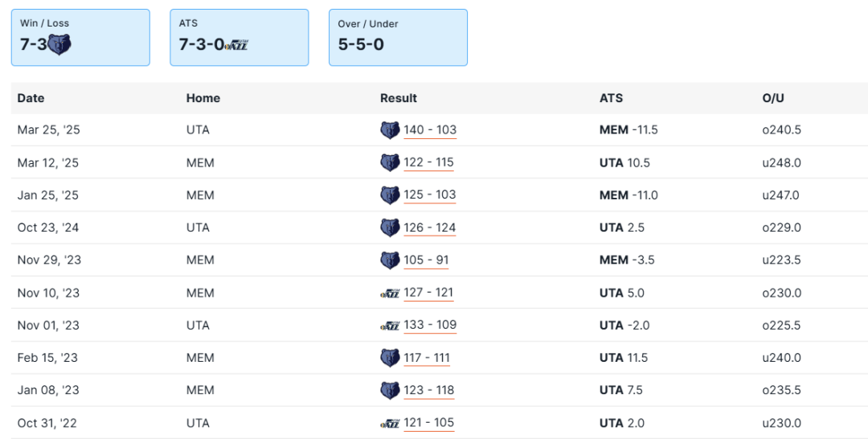View the 105 - 91 game result
The width and height of the screenshot is (868, 439).
[x=426, y=261]
